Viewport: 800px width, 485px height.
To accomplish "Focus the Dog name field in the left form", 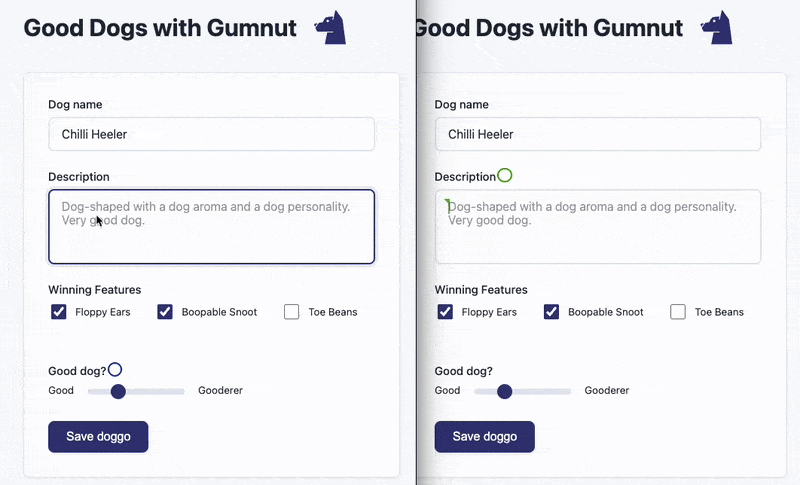I will point(212,134).
